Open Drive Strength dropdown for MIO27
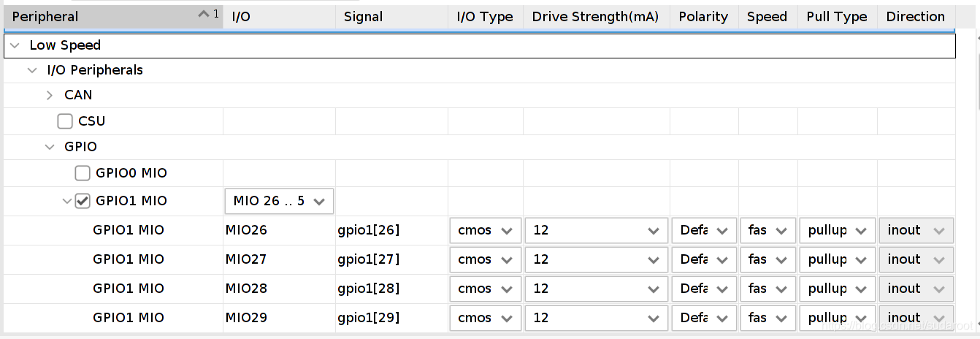The height and width of the screenshot is (339, 980). 596,259
